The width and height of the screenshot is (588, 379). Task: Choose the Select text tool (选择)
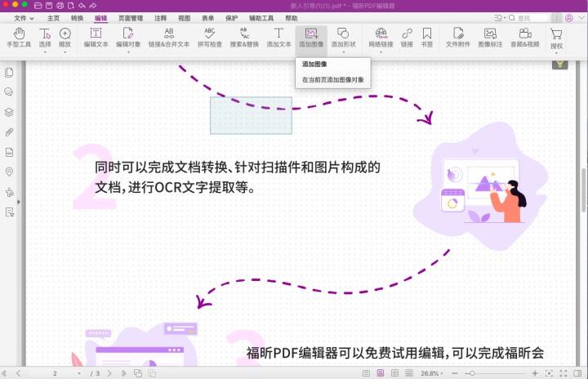[45, 37]
